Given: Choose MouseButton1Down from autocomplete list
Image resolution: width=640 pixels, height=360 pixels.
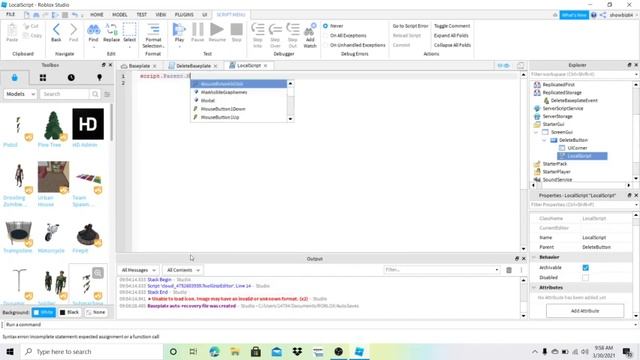Looking at the screenshot, I should [223, 109].
